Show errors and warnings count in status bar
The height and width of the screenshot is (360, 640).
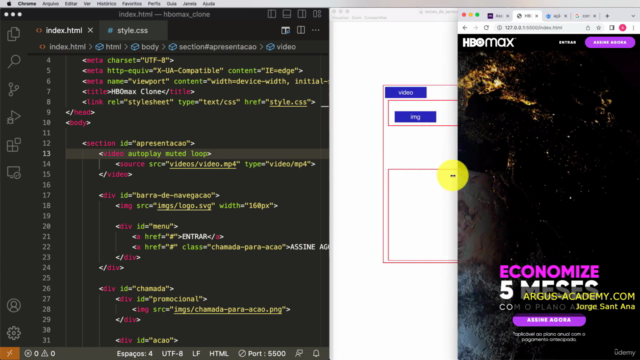click(x=40, y=353)
